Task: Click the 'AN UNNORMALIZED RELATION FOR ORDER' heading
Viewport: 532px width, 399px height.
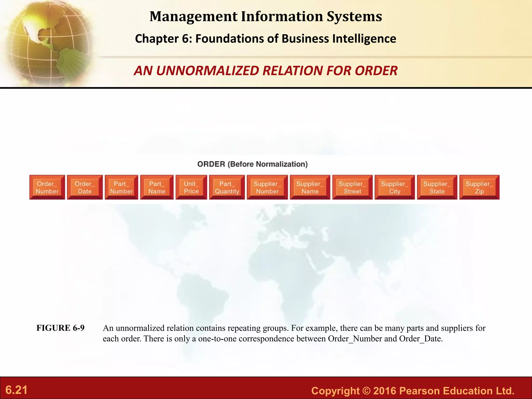Action: point(266,71)
